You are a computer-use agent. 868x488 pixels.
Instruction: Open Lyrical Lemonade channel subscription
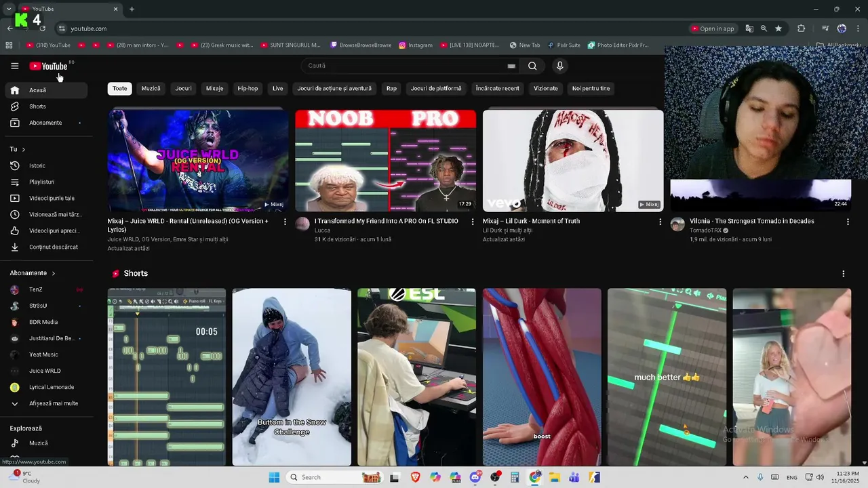pos(47,387)
